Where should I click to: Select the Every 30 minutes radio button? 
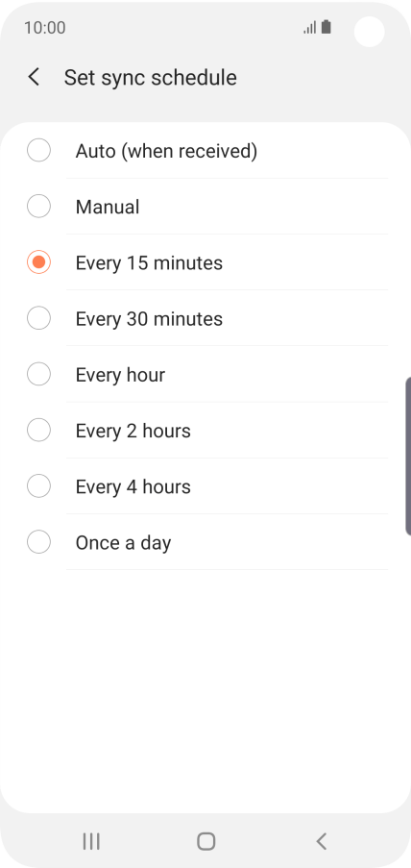click(38, 318)
